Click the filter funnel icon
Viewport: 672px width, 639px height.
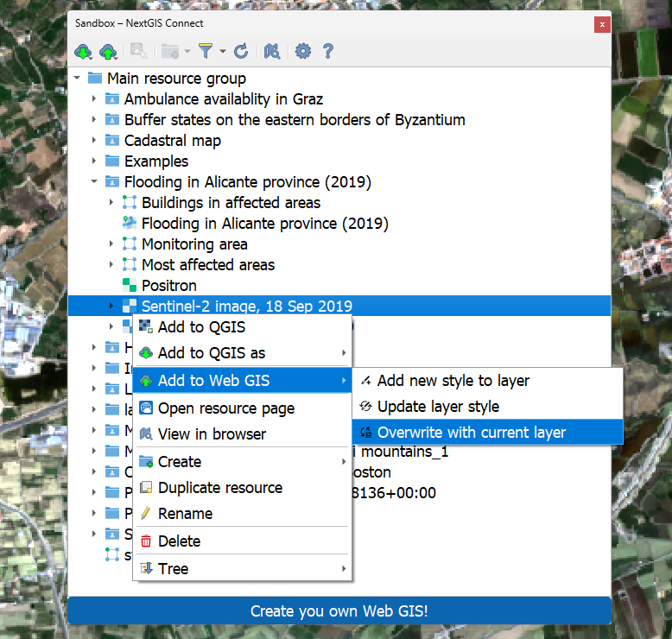(x=206, y=51)
